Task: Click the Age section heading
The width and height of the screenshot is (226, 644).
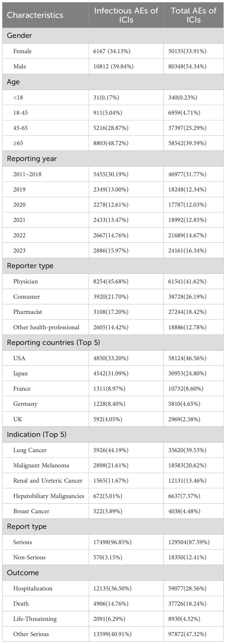Action: [13, 82]
